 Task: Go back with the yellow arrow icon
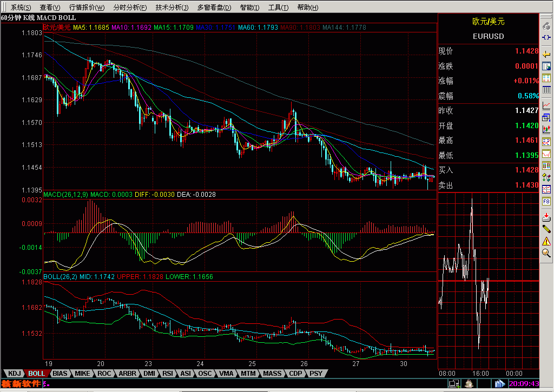tap(546, 54)
